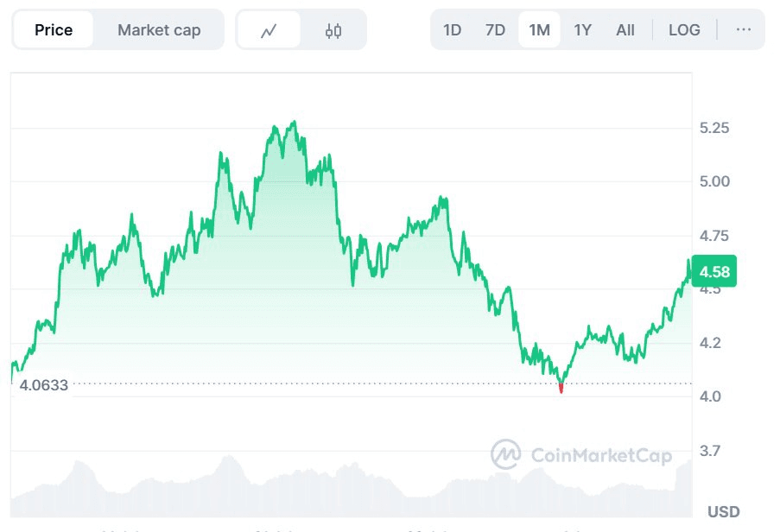780x532 pixels.
Task: Select the Market cap tab
Action: pyautogui.click(x=159, y=30)
